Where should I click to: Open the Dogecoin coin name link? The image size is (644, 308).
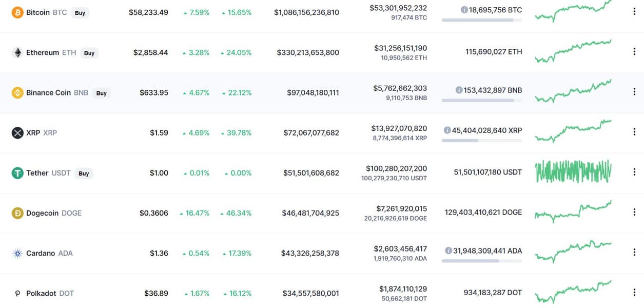43,213
